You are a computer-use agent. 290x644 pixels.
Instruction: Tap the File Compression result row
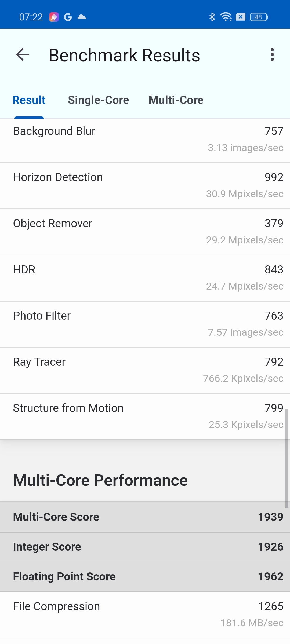(145, 614)
